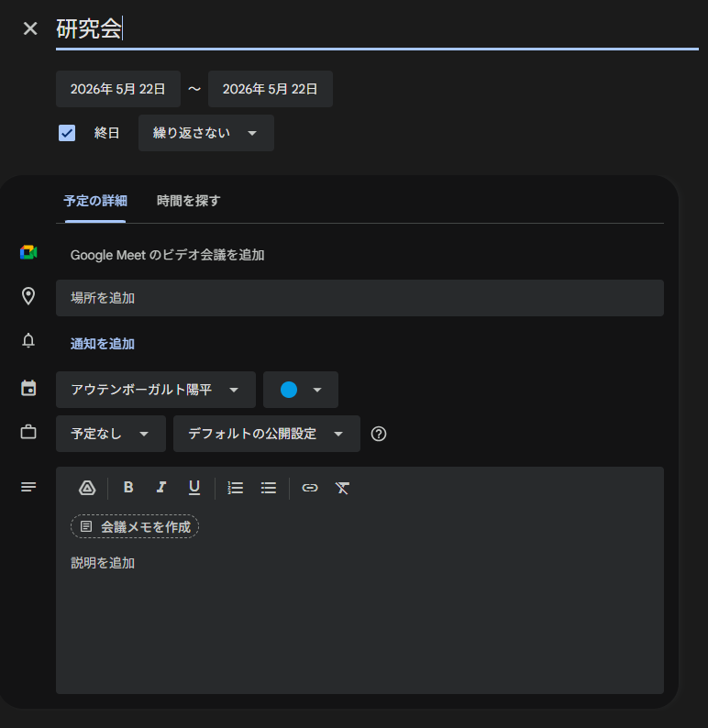Expand the 予定なし availability dropdown
The width and height of the screenshot is (708, 728).
(110, 434)
